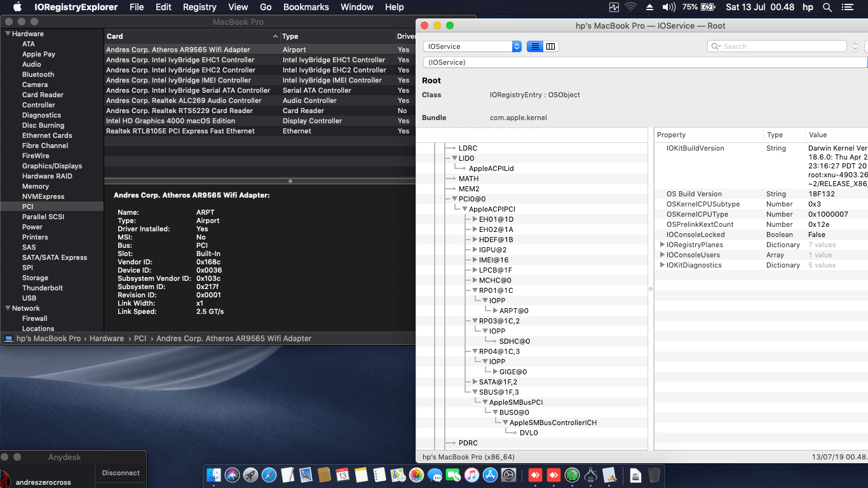Open Messages app in the Dock
Image resolution: width=868 pixels, height=488 pixels.
pyautogui.click(x=435, y=475)
